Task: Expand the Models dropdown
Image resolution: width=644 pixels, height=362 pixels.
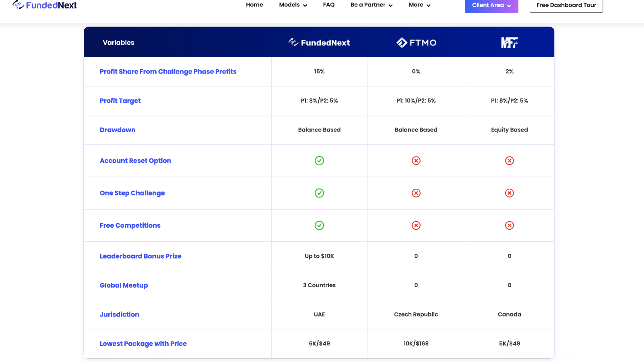Action: (293, 5)
